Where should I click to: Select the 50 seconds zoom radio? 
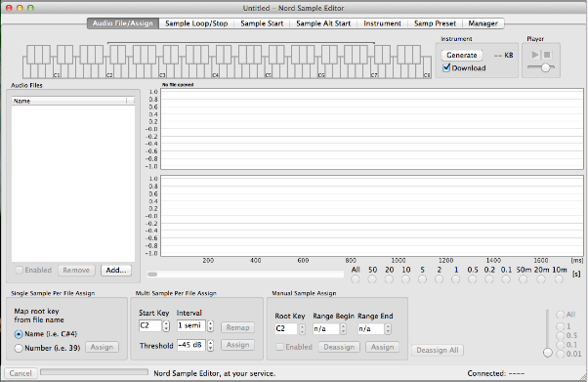[x=372, y=279]
